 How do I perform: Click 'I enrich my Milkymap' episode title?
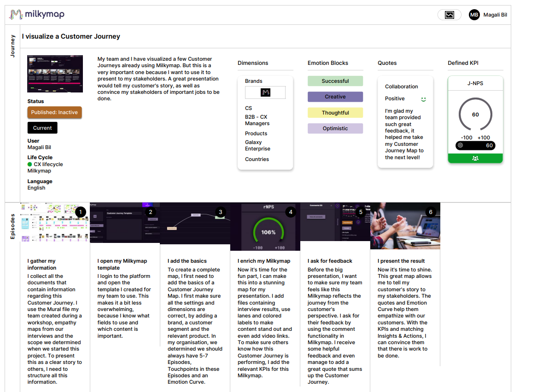264,261
